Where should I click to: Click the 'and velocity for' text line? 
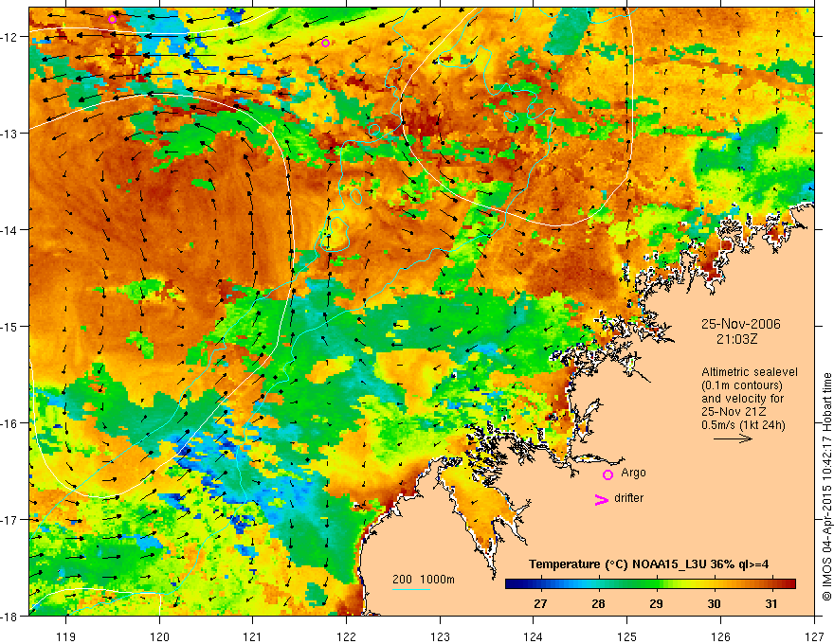pyautogui.click(x=742, y=399)
